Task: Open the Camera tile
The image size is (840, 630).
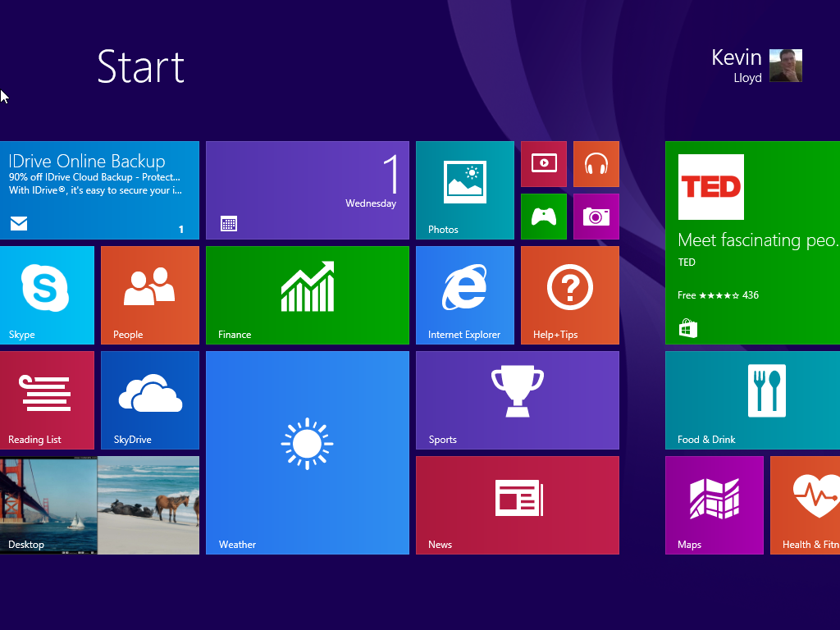Action: pyautogui.click(x=596, y=217)
